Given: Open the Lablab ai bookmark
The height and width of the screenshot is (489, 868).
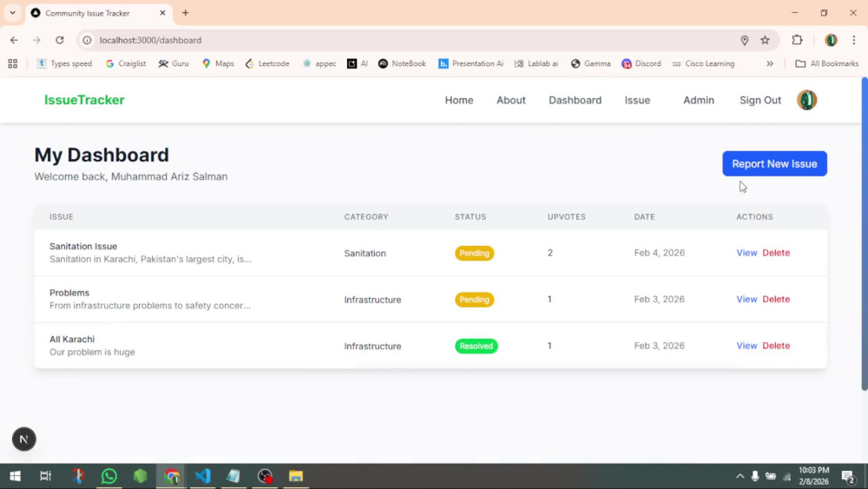Looking at the screenshot, I should point(536,63).
